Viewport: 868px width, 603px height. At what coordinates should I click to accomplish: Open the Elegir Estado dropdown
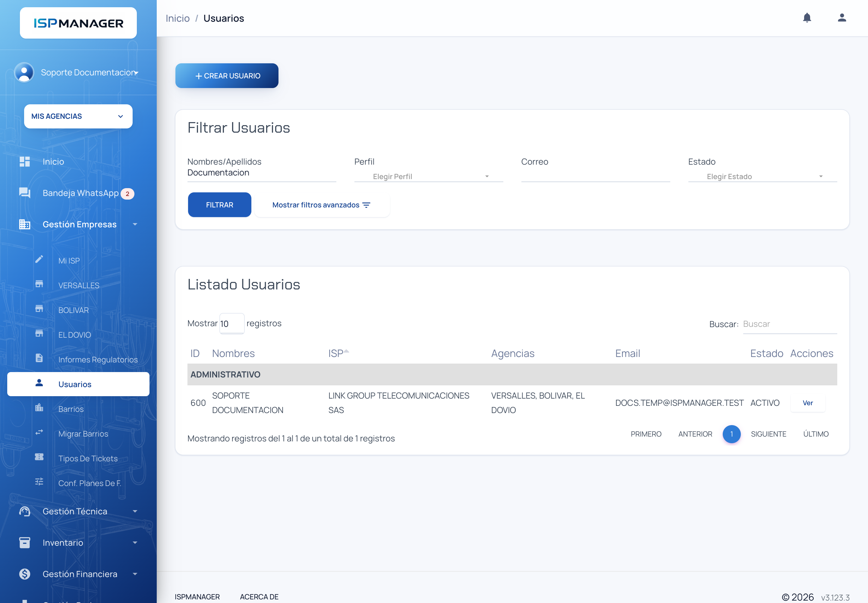762,176
